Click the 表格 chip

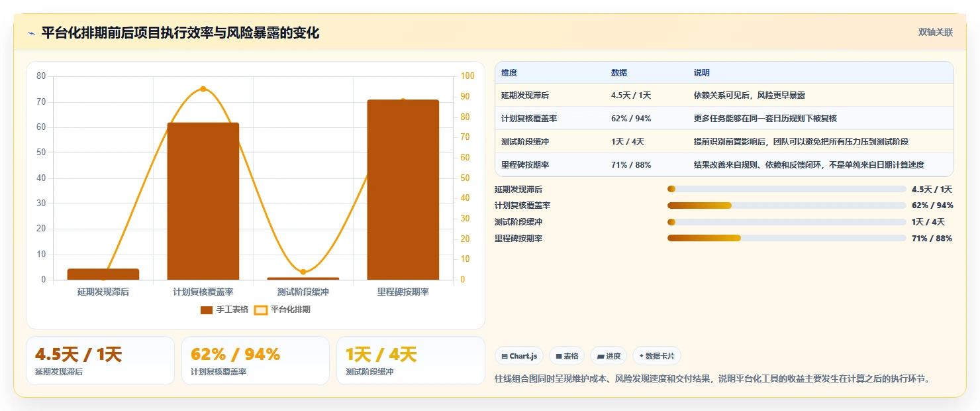[x=567, y=356]
